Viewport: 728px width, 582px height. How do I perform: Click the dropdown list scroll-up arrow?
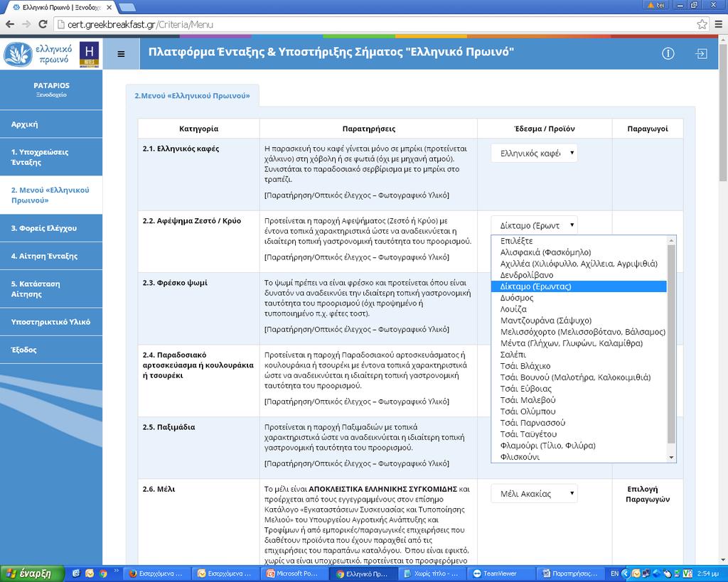(671, 240)
